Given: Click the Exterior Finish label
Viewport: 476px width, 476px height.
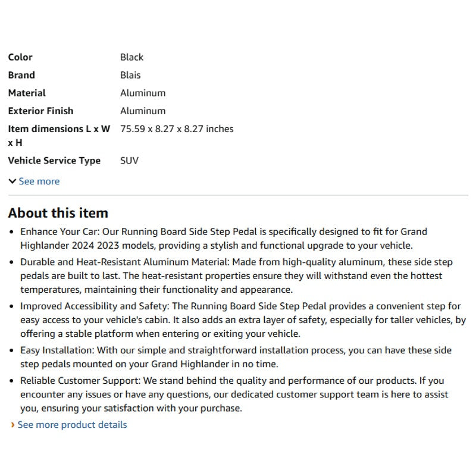Looking at the screenshot, I should tap(40, 111).
